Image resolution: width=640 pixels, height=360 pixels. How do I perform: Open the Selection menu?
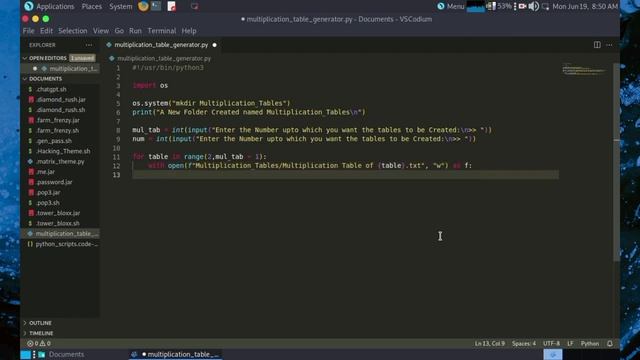click(73, 31)
